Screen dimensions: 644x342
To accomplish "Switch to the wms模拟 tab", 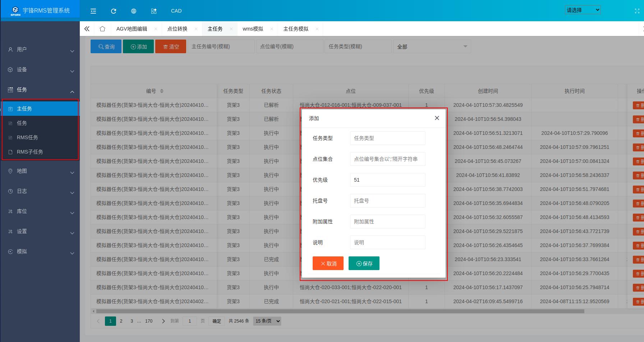I will 254,29.
